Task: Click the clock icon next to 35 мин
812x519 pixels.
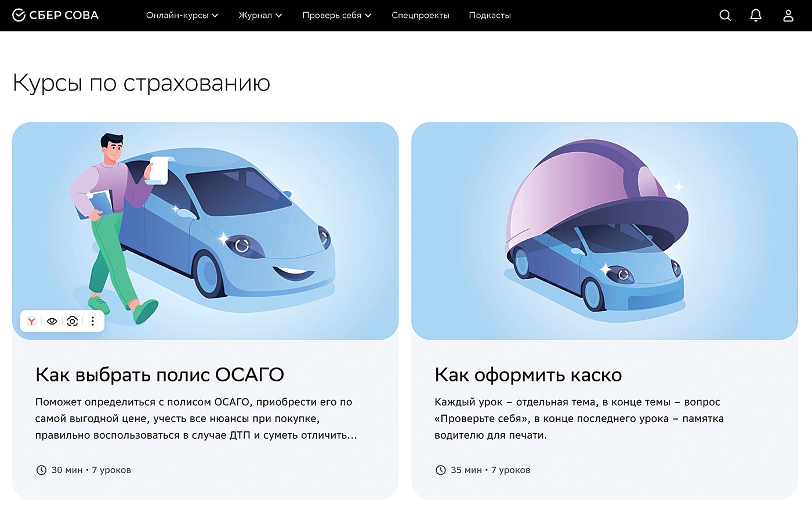Action: pyautogui.click(x=439, y=470)
